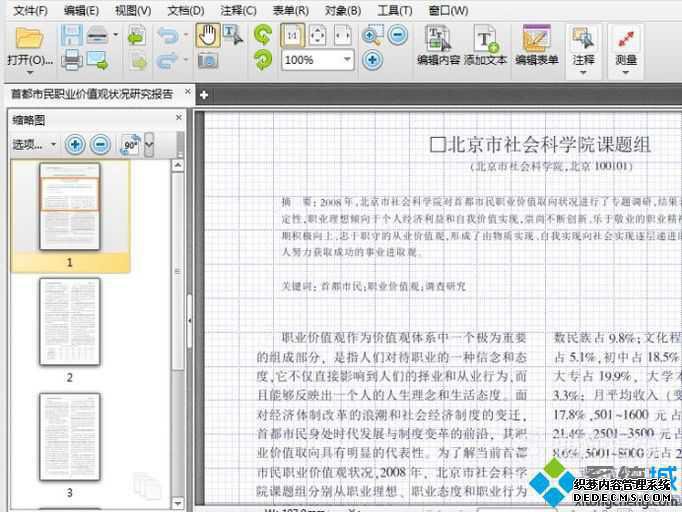Select page 3 thumbnail
The image size is (682, 512).
[70, 437]
